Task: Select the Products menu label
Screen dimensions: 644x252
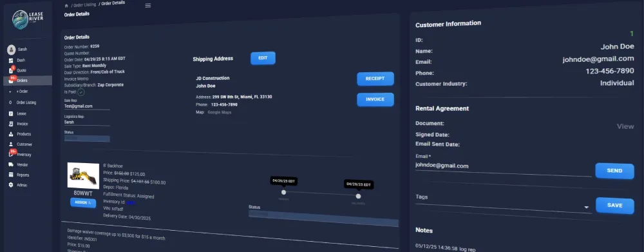Action: [x=24, y=134]
